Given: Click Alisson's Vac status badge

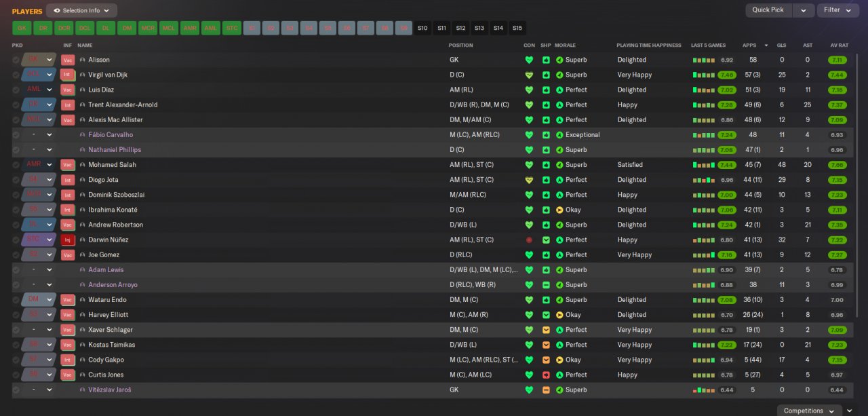Looking at the screenshot, I should click(68, 60).
